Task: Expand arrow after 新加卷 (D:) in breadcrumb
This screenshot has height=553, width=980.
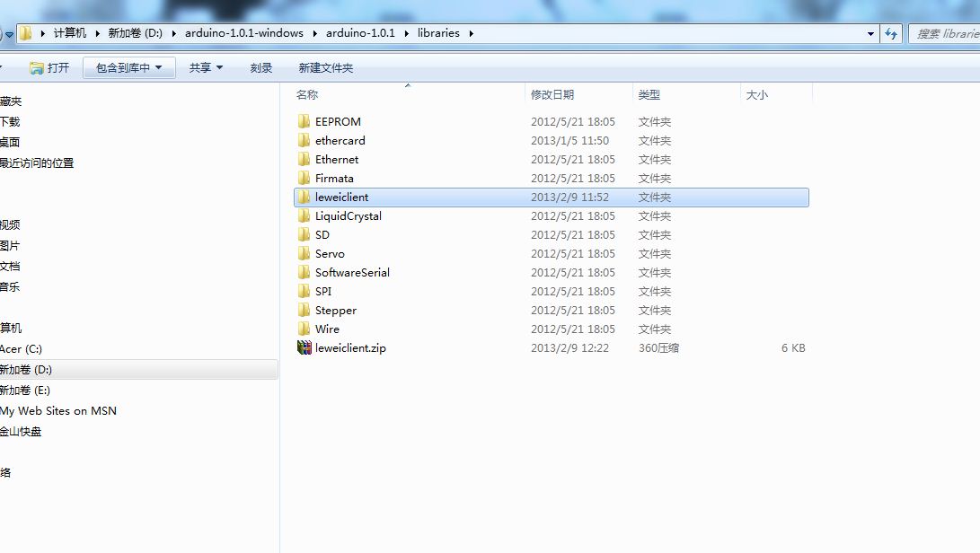Action: tap(173, 33)
